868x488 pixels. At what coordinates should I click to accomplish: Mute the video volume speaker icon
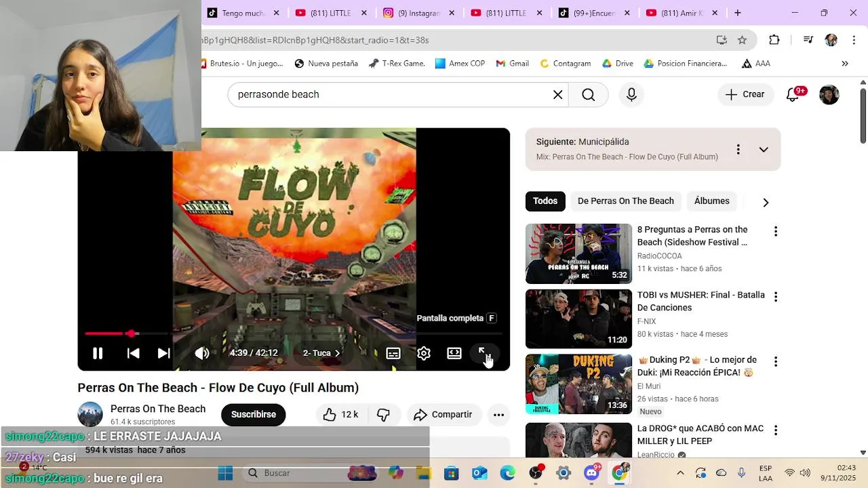(201, 353)
